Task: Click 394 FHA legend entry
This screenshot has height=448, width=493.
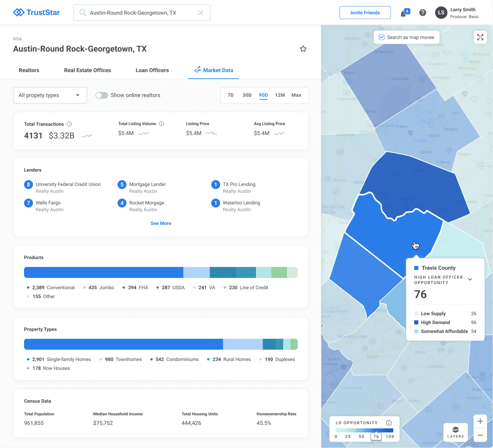Action: tap(135, 288)
